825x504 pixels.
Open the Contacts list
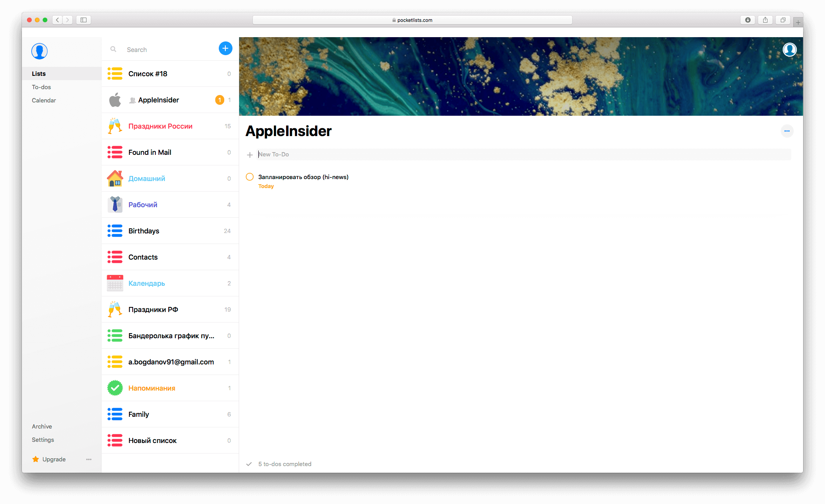170,257
